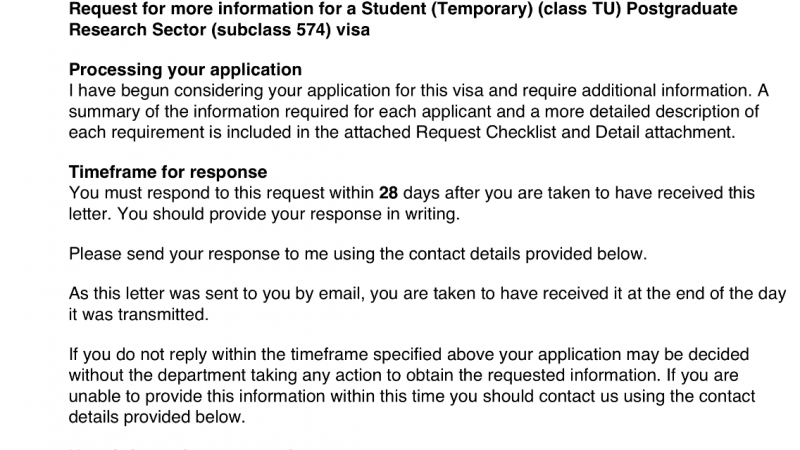Click the bold number "28"

(x=389, y=193)
